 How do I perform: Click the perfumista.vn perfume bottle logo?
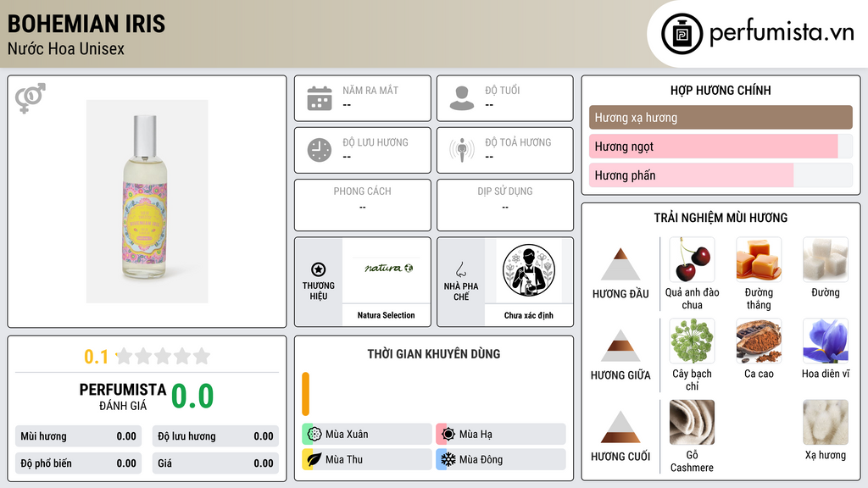coord(682,34)
